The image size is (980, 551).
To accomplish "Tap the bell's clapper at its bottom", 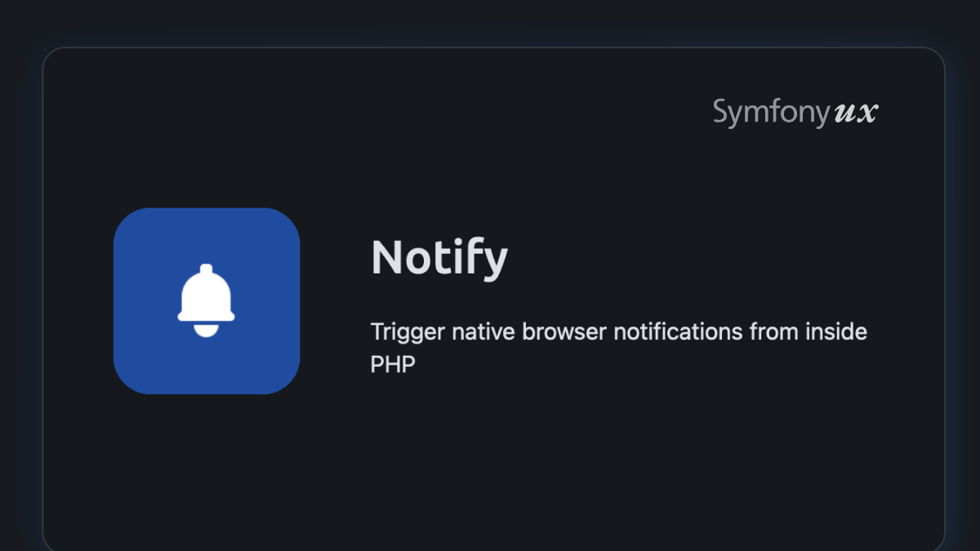I will tap(207, 330).
